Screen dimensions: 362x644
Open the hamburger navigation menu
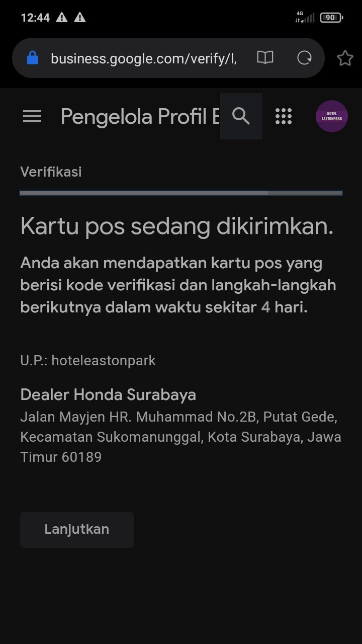click(x=32, y=117)
